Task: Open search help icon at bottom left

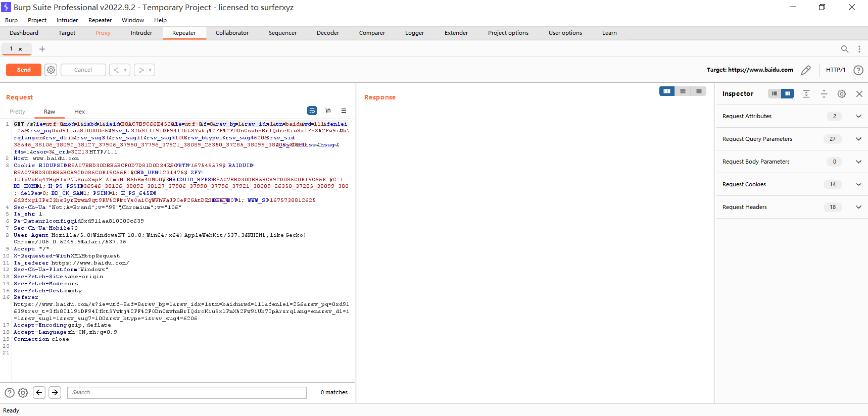Action: click(x=10, y=393)
